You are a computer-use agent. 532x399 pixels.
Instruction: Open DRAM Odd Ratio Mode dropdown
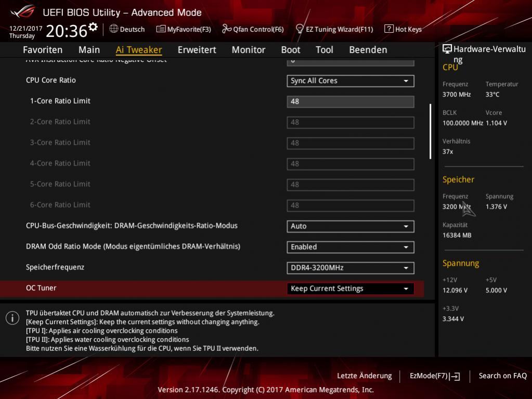351,247
